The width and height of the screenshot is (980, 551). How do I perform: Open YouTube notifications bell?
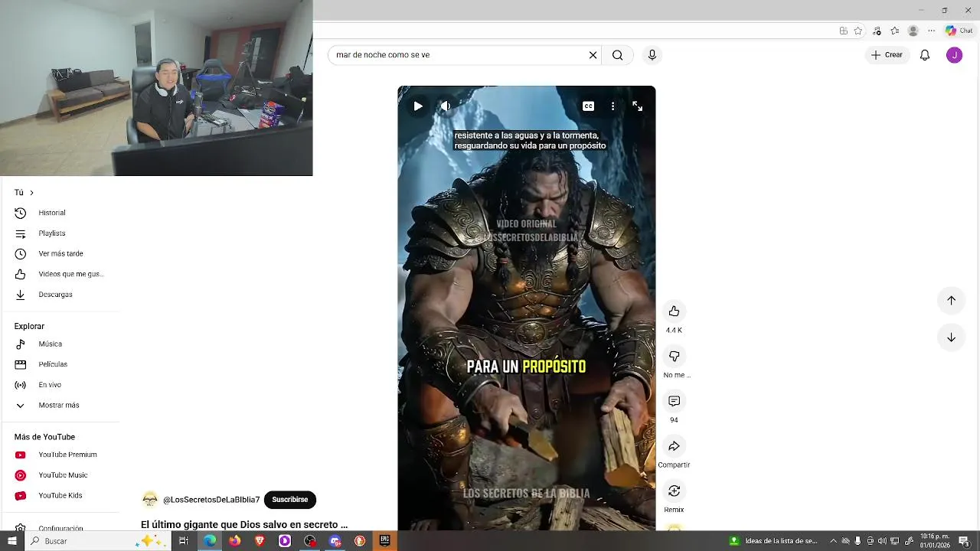pyautogui.click(x=925, y=55)
